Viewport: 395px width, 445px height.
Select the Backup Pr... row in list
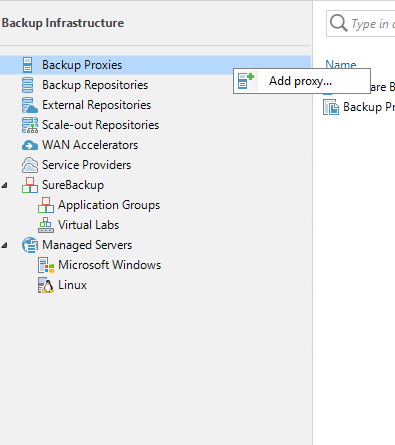pyautogui.click(x=359, y=107)
